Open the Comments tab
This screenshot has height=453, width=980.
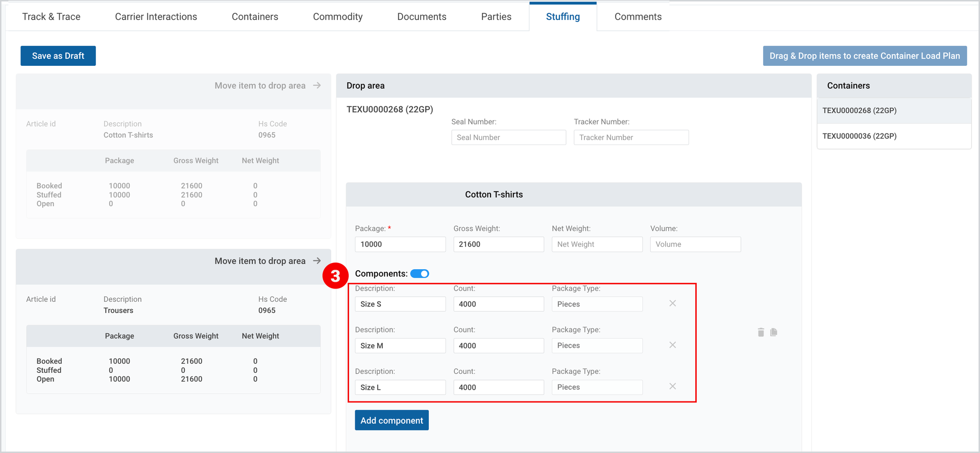tap(638, 17)
